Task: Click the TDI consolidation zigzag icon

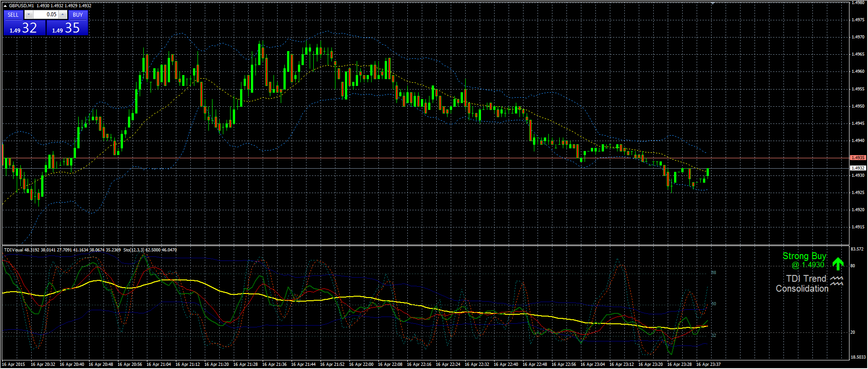Action: pos(837,281)
